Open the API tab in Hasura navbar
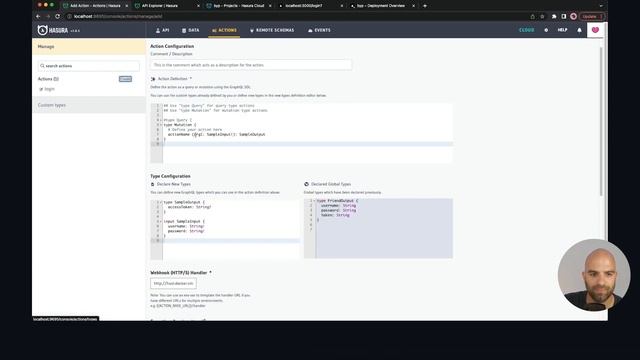 162,30
